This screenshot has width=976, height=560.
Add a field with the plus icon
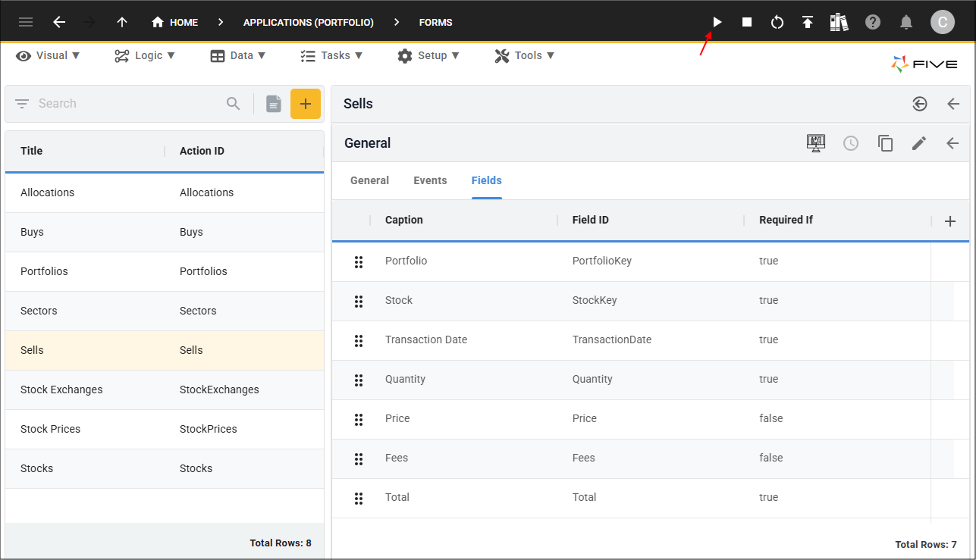(950, 221)
